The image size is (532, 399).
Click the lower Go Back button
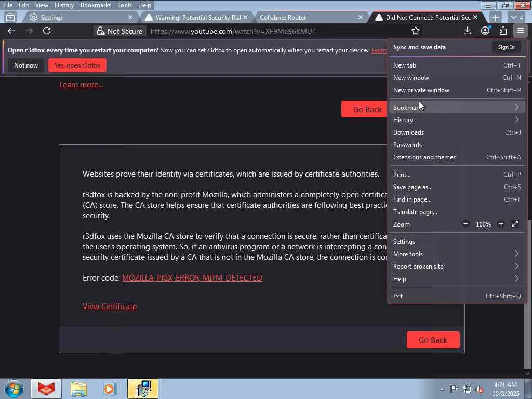[433, 340]
